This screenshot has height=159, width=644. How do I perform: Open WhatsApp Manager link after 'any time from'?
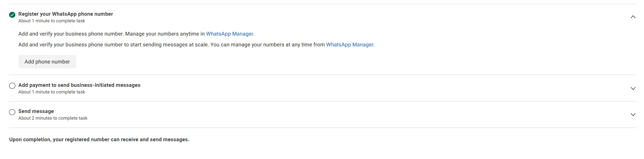point(350,45)
